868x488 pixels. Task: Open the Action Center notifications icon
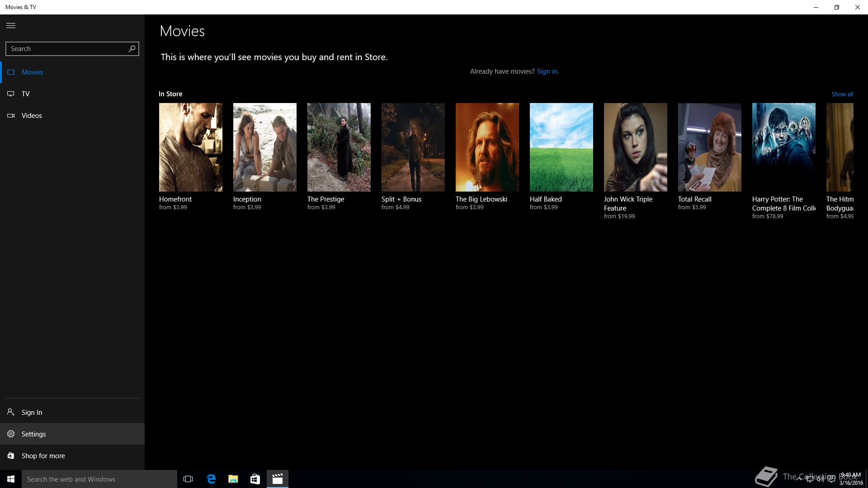pos(831,479)
